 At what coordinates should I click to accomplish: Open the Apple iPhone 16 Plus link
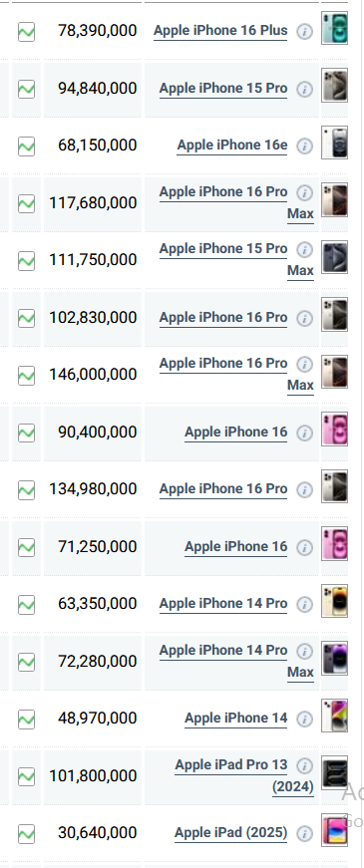(220, 31)
